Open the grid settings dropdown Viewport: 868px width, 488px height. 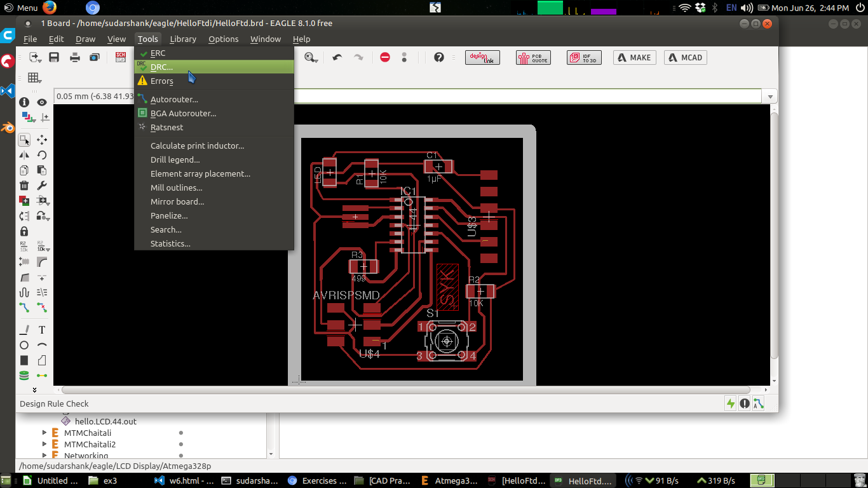34,78
